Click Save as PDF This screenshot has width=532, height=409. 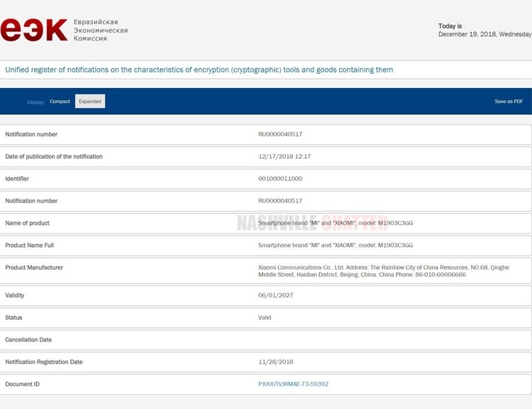click(x=509, y=102)
